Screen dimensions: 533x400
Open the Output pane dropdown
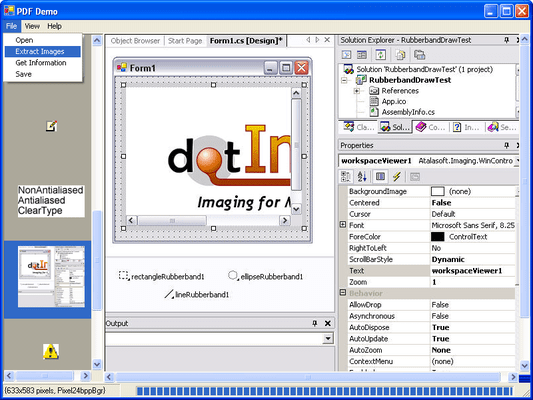328,338
